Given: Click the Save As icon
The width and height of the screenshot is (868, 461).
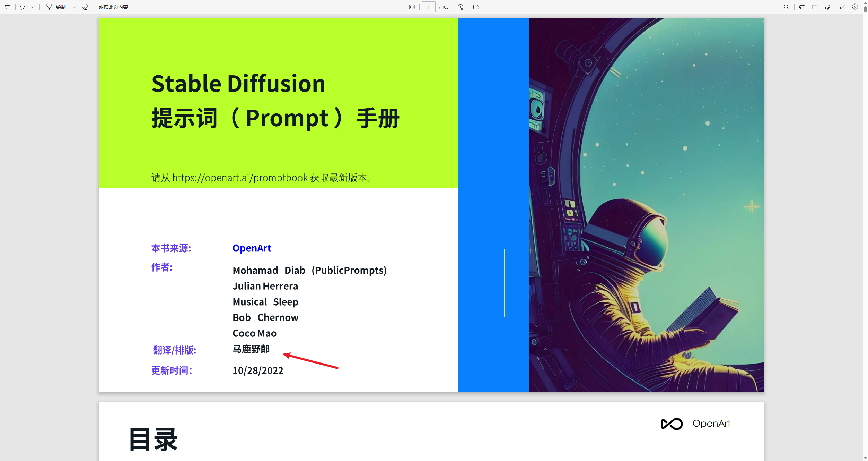Looking at the screenshot, I should [827, 7].
